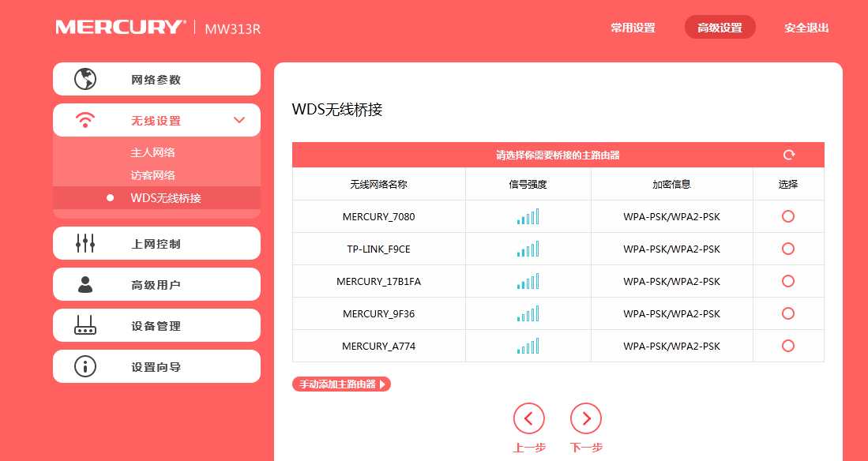Click the 加密信息 column header
Screen dimensions: 868x461
[671, 184]
